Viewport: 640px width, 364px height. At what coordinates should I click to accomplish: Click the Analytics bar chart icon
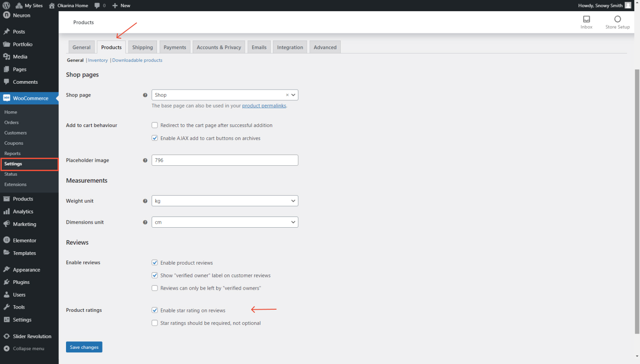[7, 212]
